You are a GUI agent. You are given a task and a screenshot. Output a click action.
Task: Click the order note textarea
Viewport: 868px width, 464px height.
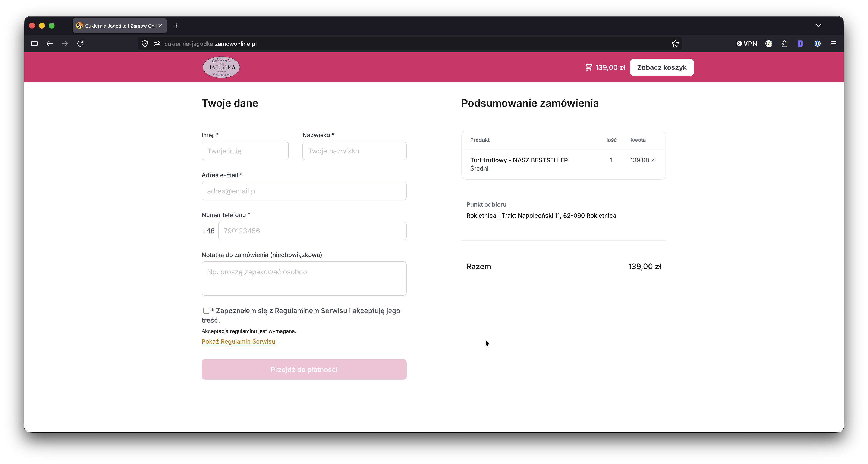click(304, 279)
